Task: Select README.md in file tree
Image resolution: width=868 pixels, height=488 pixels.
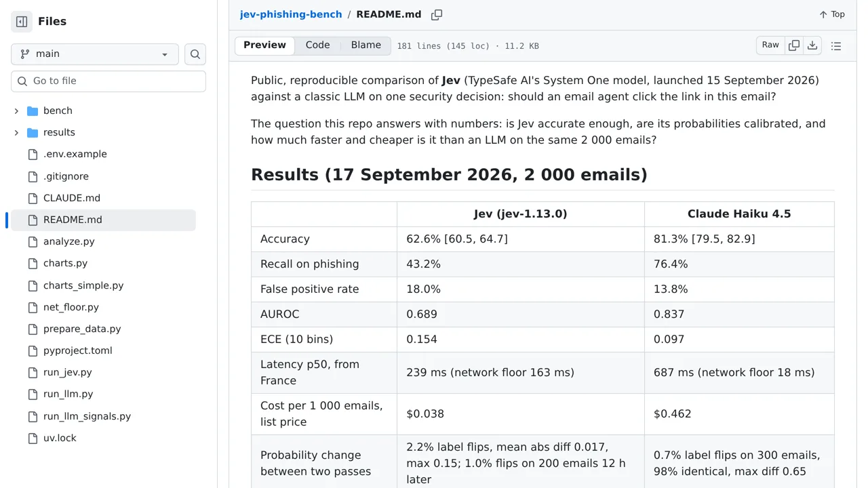Action: [x=103, y=220]
